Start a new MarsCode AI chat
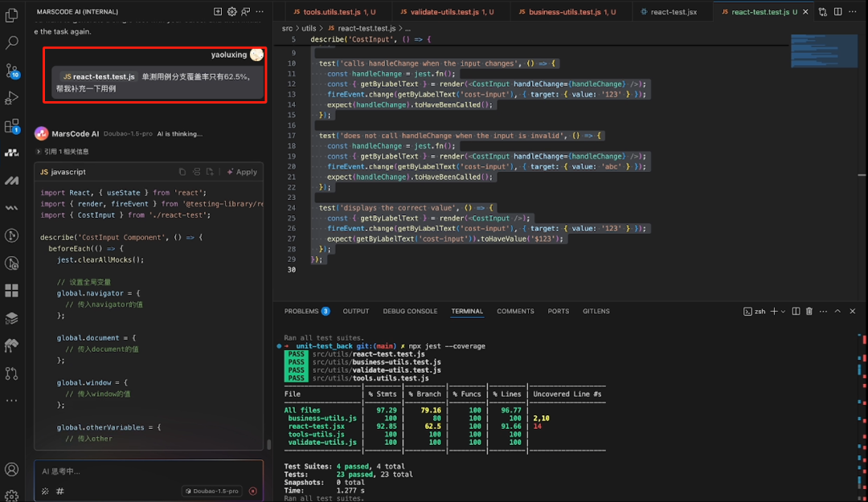868x502 pixels. point(218,11)
